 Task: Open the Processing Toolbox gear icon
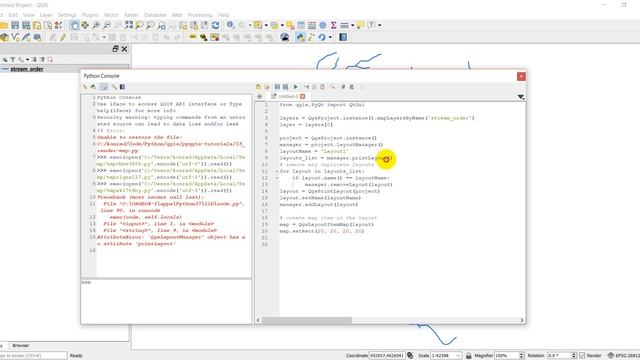(x=322, y=25)
